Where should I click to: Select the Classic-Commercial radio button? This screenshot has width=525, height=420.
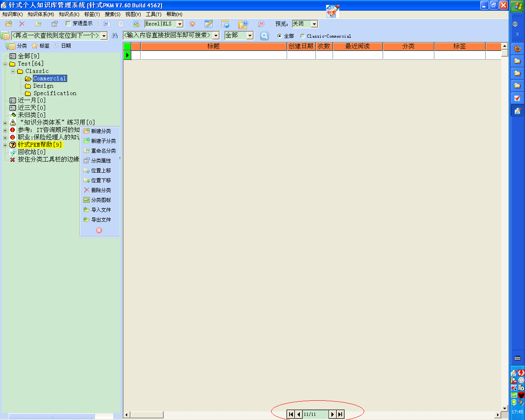pos(302,36)
